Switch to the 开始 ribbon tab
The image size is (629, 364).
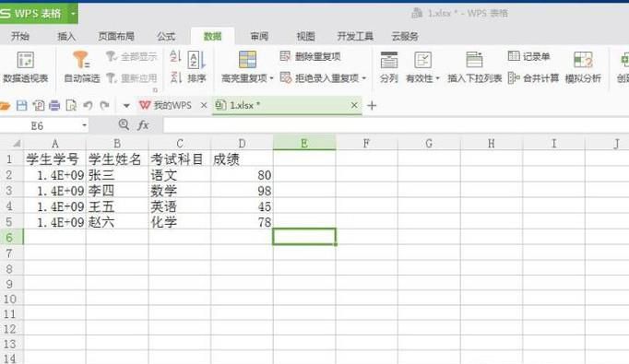(20, 37)
